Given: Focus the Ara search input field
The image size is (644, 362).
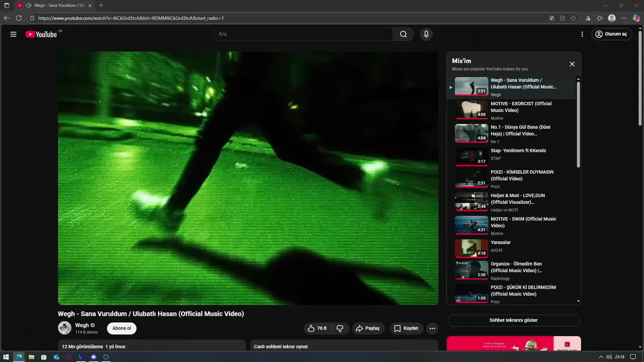Looking at the screenshot, I should coord(303,34).
